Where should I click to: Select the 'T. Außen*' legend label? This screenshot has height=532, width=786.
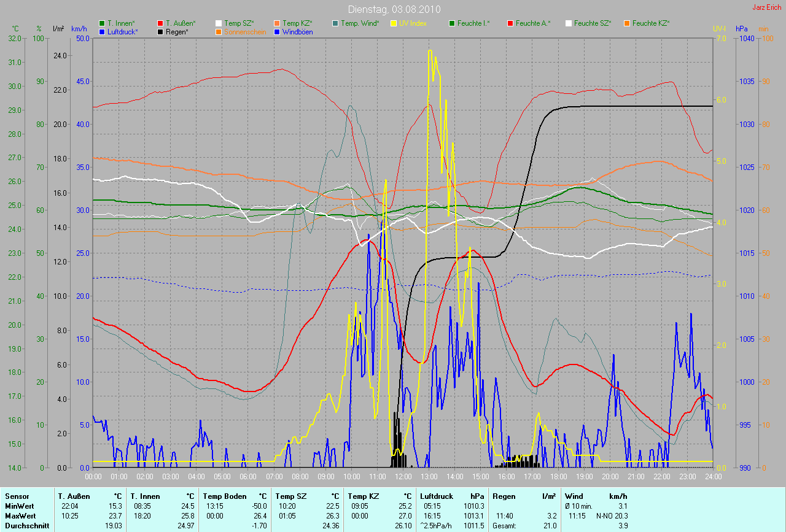[181, 23]
